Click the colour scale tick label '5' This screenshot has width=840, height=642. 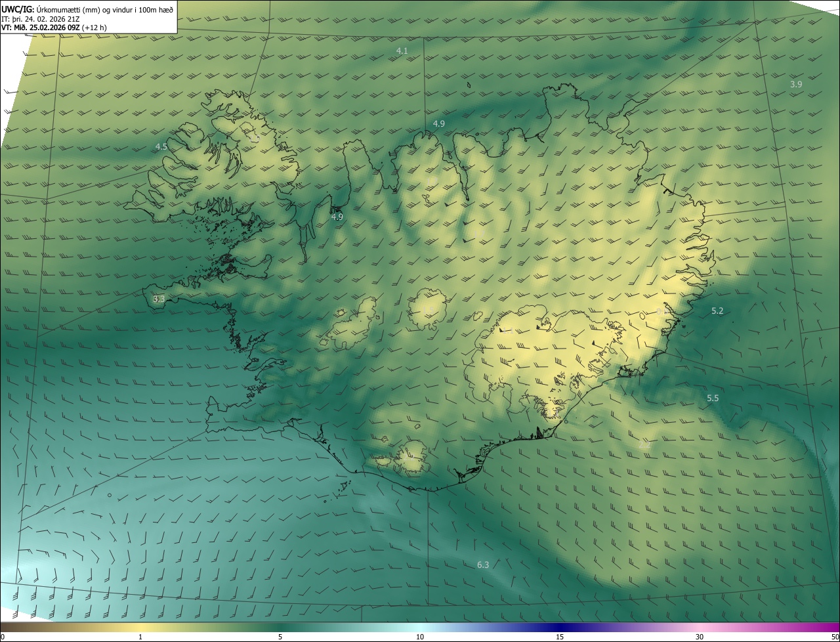tap(280, 637)
